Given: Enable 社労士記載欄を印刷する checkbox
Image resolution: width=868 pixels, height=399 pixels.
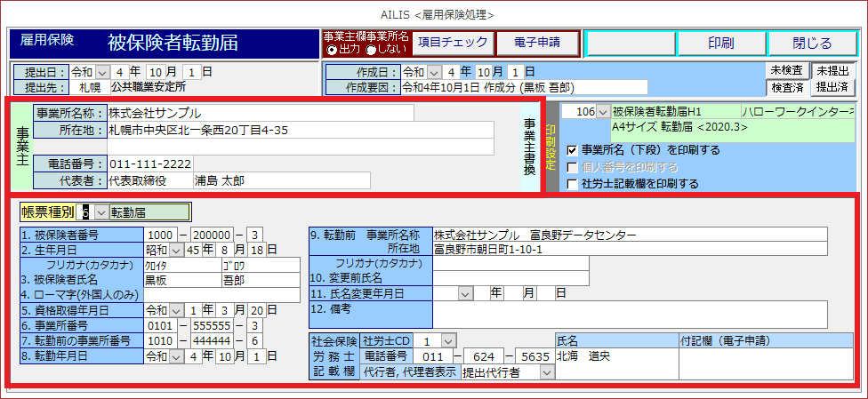Looking at the screenshot, I should coord(573,184).
